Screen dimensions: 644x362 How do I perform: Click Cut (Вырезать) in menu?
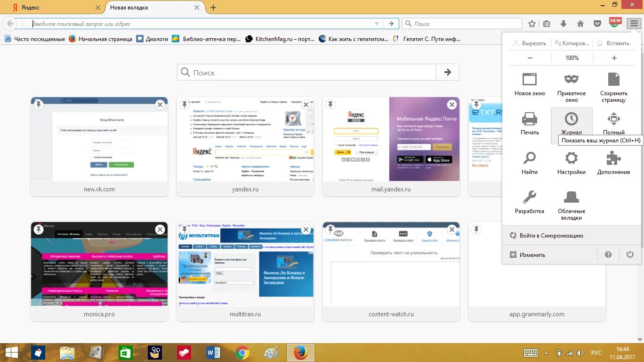530,43
